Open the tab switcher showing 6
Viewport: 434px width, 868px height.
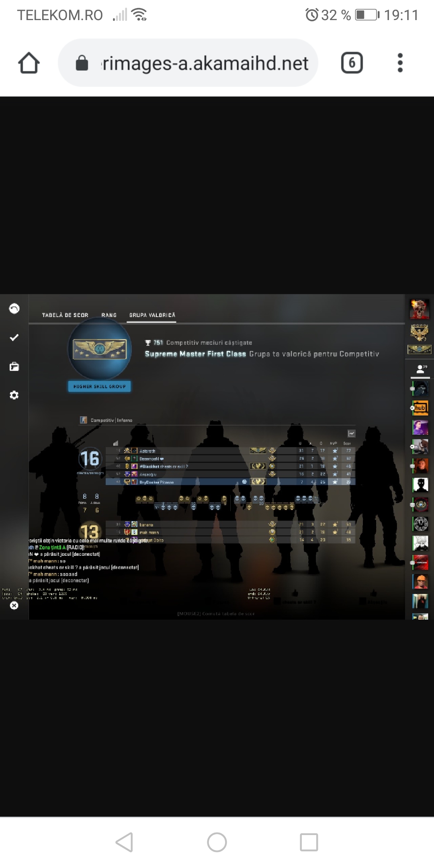coord(352,63)
